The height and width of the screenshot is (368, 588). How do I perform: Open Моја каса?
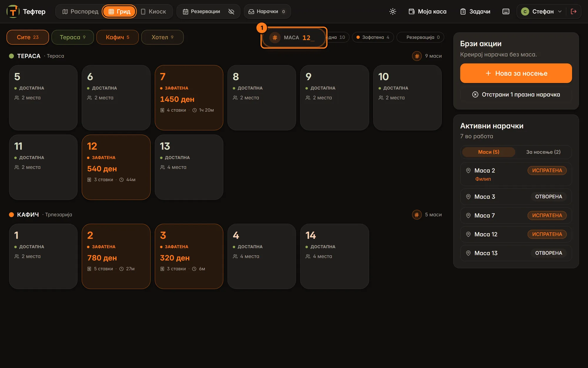(x=427, y=11)
